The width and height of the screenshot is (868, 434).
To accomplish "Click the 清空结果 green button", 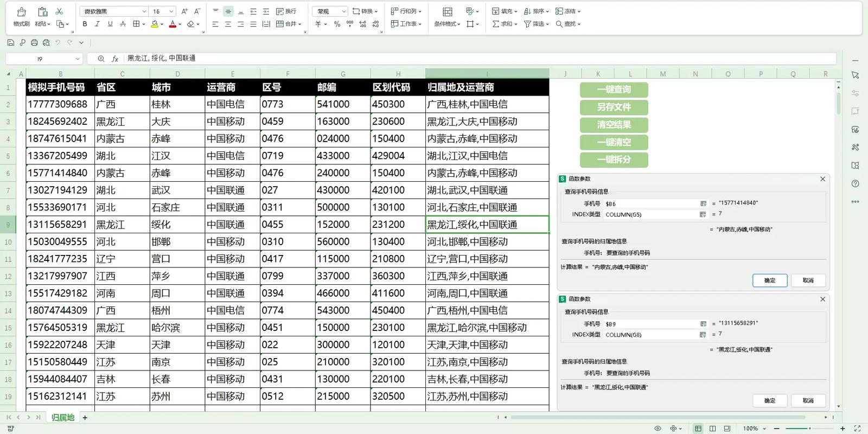I will click(x=614, y=125).
